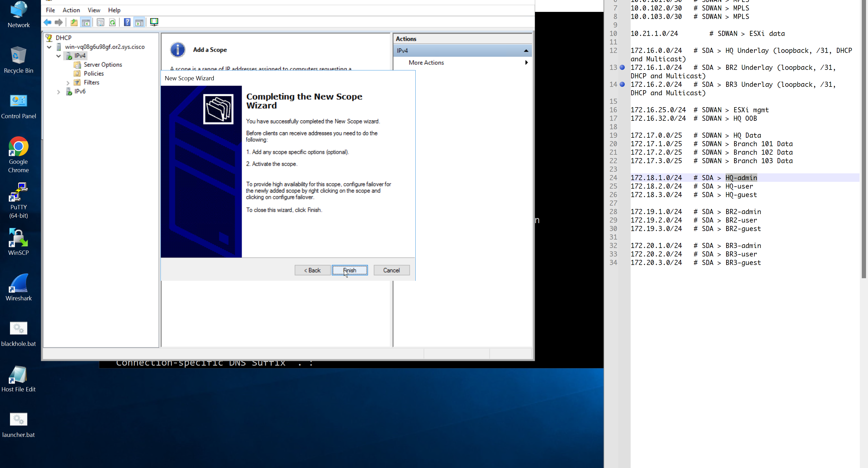The height and width of the screenshot is (468, 868).
Task: Click the green Refresh toolbar icon
Action: coord(112,22)
